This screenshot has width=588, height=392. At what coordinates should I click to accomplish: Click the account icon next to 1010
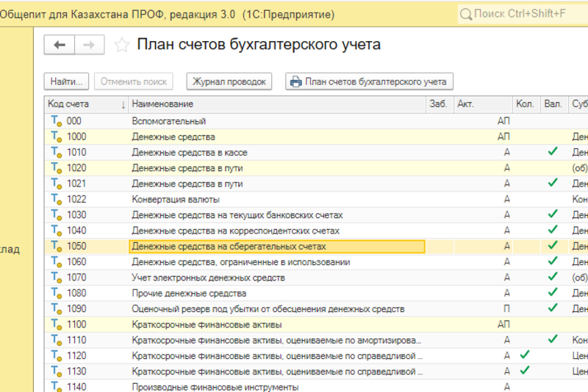click(55, 153)
